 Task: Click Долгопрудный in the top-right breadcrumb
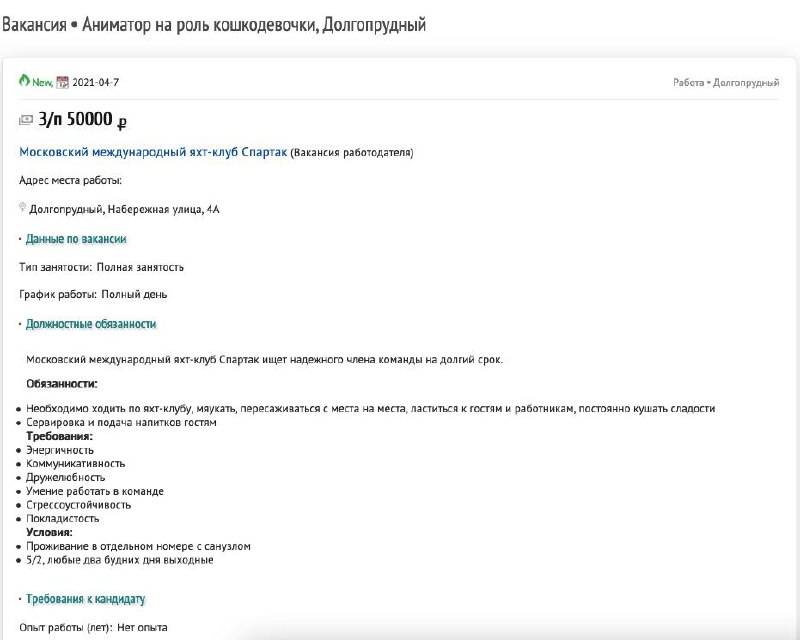click(x=745, y=83)
